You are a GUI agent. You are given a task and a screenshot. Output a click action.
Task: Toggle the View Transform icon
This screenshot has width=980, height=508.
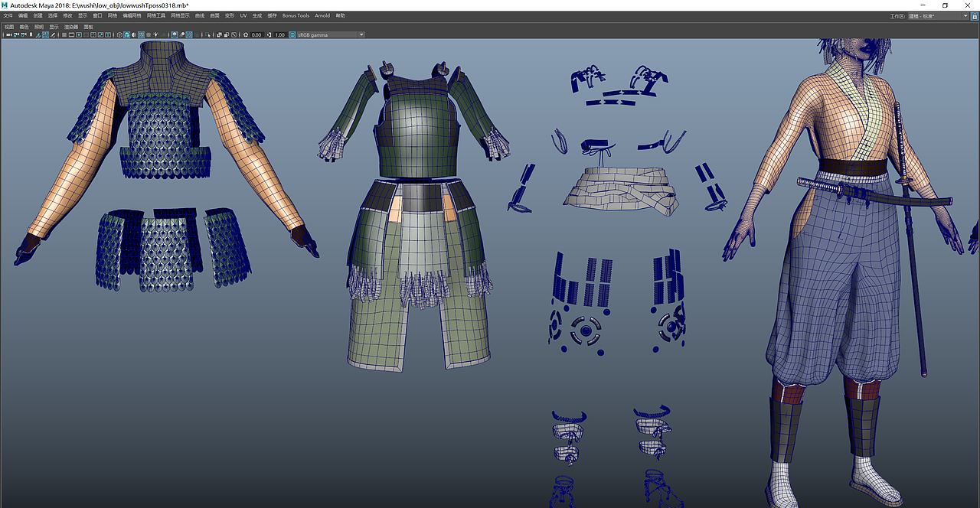pos(292,34)
